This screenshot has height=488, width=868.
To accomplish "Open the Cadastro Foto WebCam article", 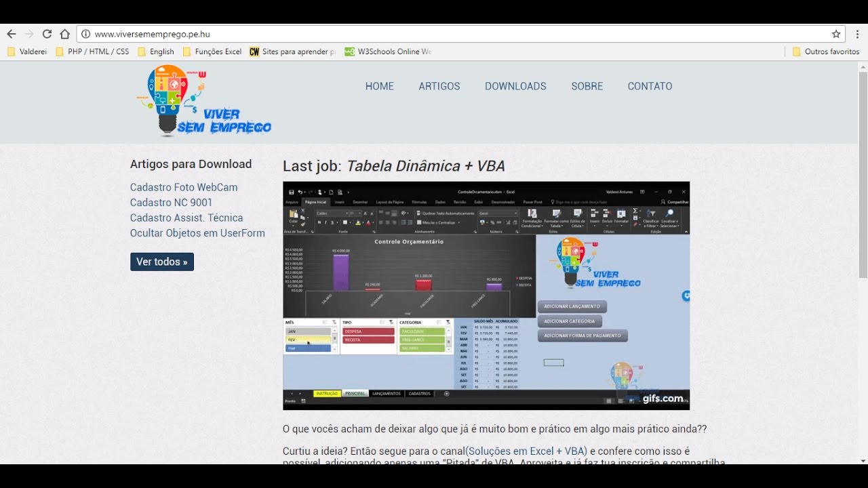I will coord(184,187).
